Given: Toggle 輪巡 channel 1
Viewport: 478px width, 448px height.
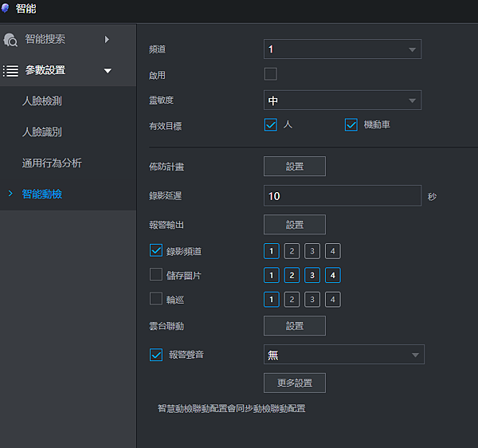Looking at the screenshot, I should (x=272, y=300).
